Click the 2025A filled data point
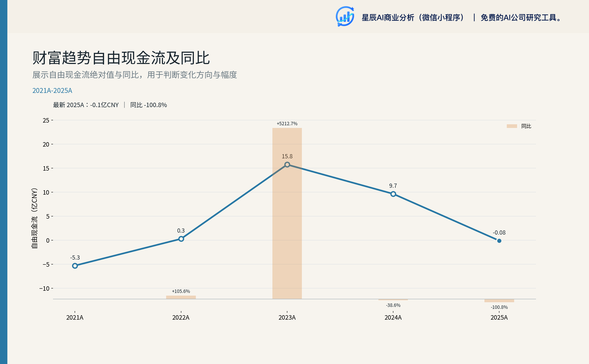Image resolution: width=589 pixels, height=364 pixels. [x=499, y=241]
